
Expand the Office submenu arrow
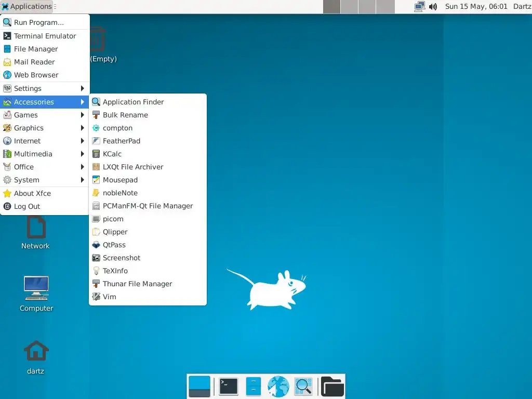tap(82, 167)
